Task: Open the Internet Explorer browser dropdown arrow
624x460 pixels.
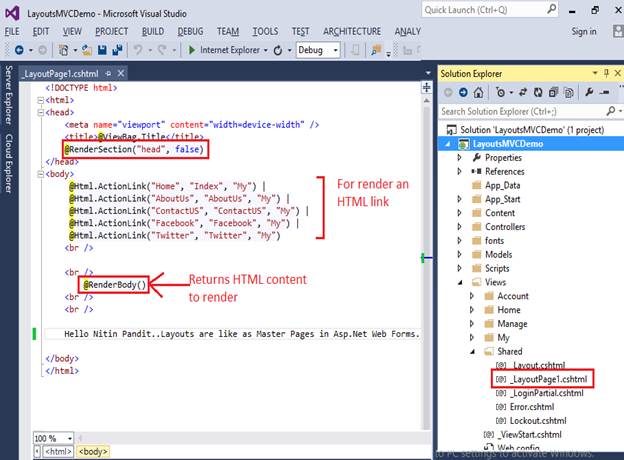Action: click(265, 51)
